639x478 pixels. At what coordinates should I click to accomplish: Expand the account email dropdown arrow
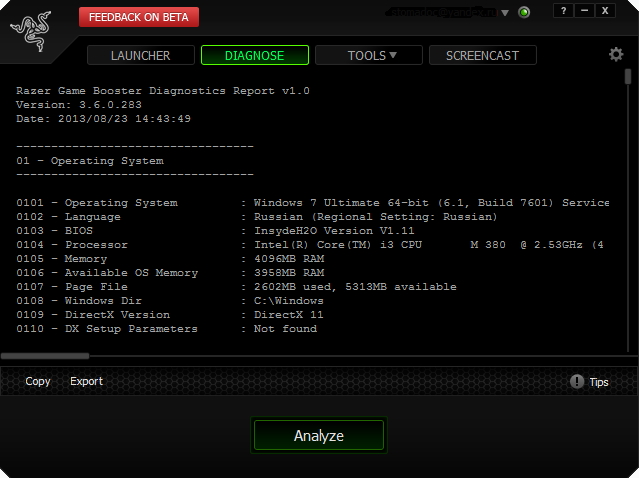click(x=505, y=13)
